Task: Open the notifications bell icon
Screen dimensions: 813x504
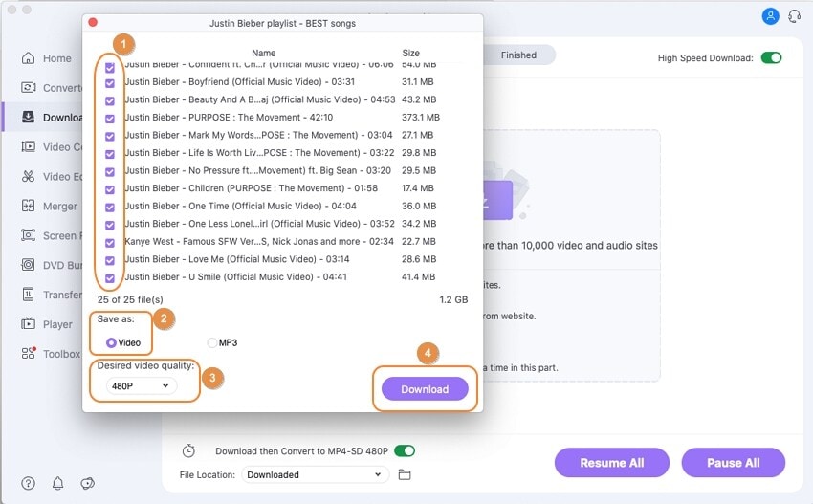Action: [x=58, y=483]
